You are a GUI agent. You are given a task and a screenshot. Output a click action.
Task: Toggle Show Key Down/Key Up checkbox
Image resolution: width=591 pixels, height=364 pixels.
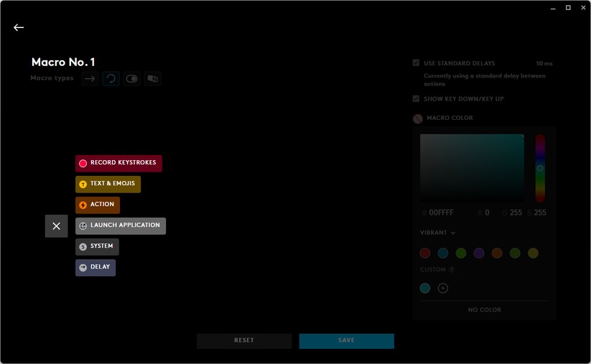tap(416, 99)
